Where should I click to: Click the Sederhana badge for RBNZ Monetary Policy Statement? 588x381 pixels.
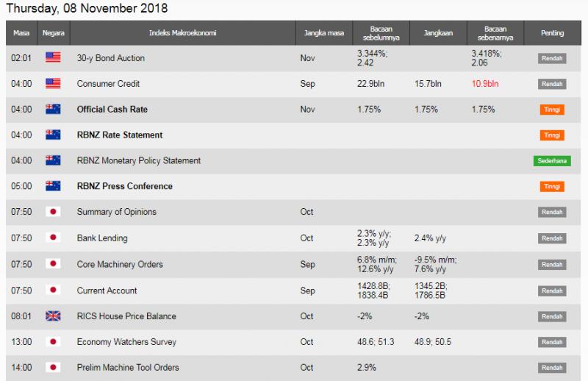[552, 160]
